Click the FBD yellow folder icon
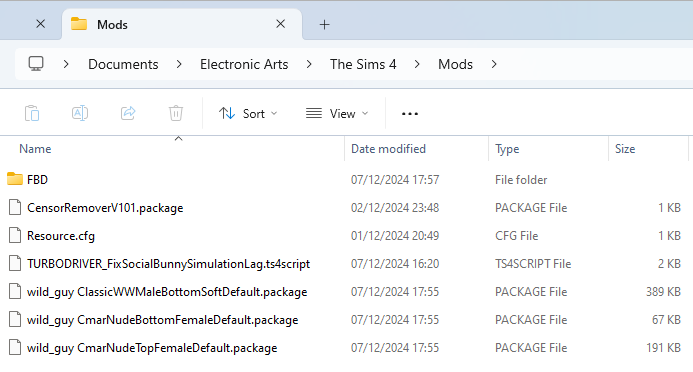This screenshot has width=693, height=372. pyautogui.click(x=15, y=179)
